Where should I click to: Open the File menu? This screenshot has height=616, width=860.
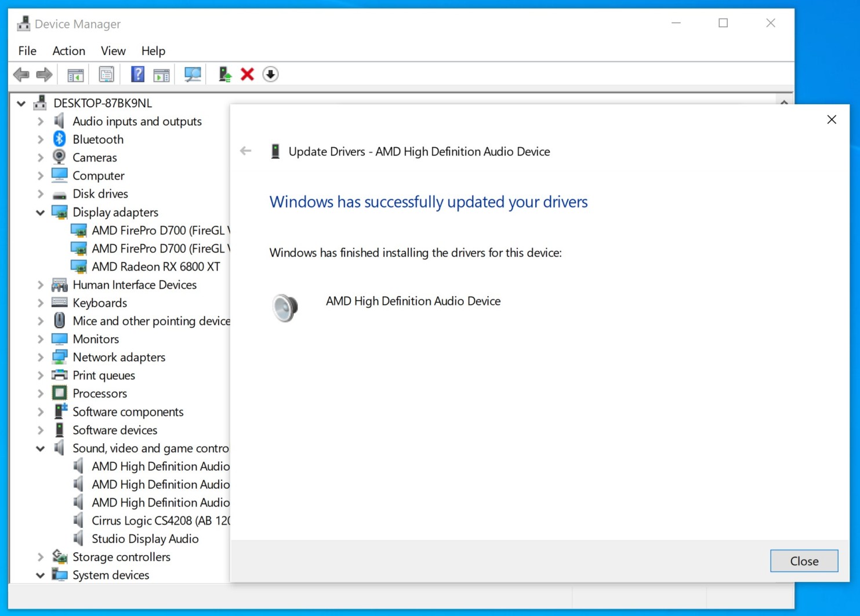(x=27, y=51)
